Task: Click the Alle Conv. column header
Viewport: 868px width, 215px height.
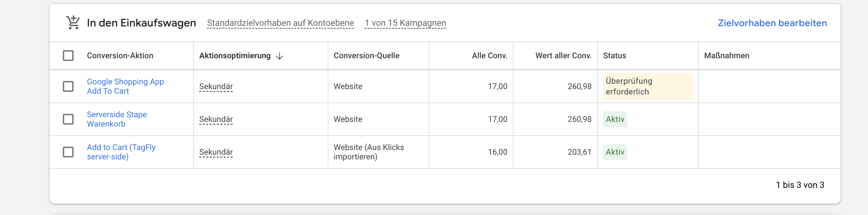Action: pyautogui.click(x=489, y=56)
